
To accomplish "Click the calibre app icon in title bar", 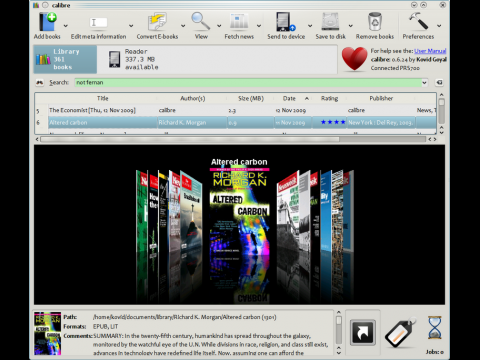I will pyautogui.click(x=36, y=5).
